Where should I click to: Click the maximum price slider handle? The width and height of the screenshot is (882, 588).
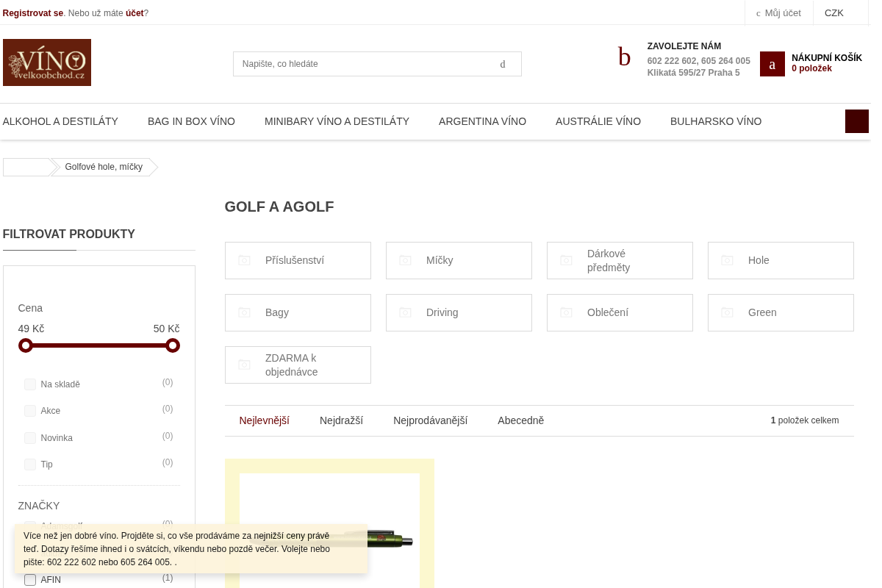click(173, 345)
